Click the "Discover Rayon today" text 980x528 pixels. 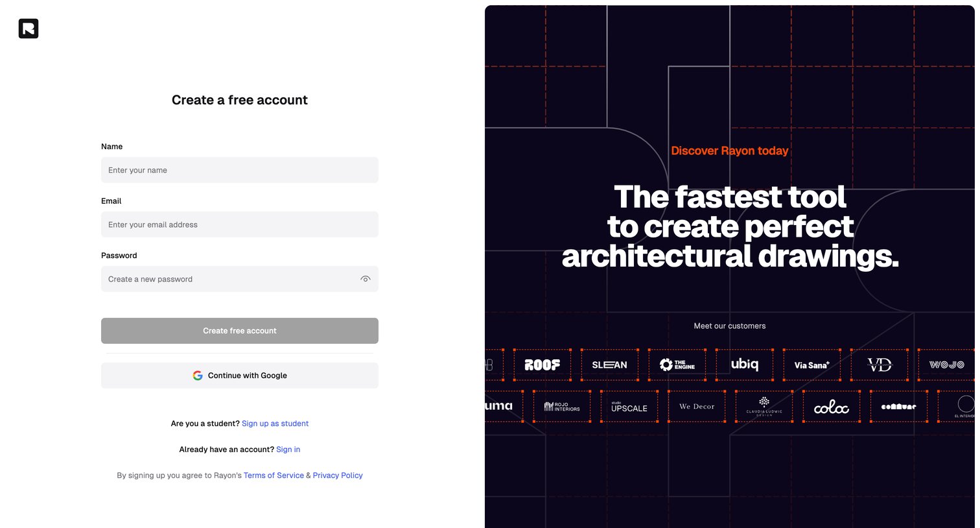click(x=730, y=150)
